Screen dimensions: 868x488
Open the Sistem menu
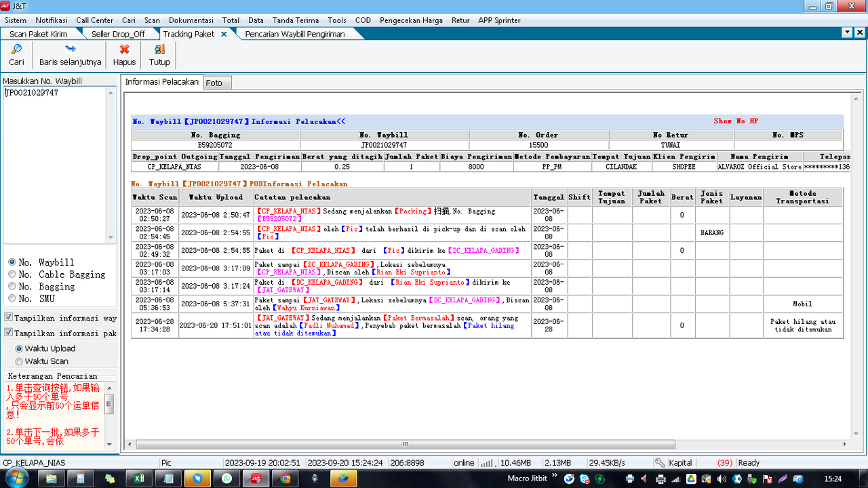[16, 20]
